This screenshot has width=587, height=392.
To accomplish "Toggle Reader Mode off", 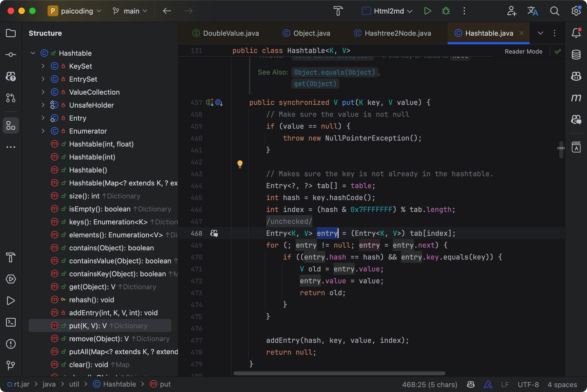I will tap(523, 51).
